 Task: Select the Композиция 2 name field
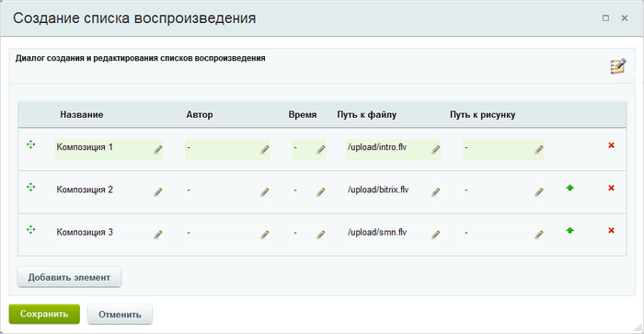109,192
